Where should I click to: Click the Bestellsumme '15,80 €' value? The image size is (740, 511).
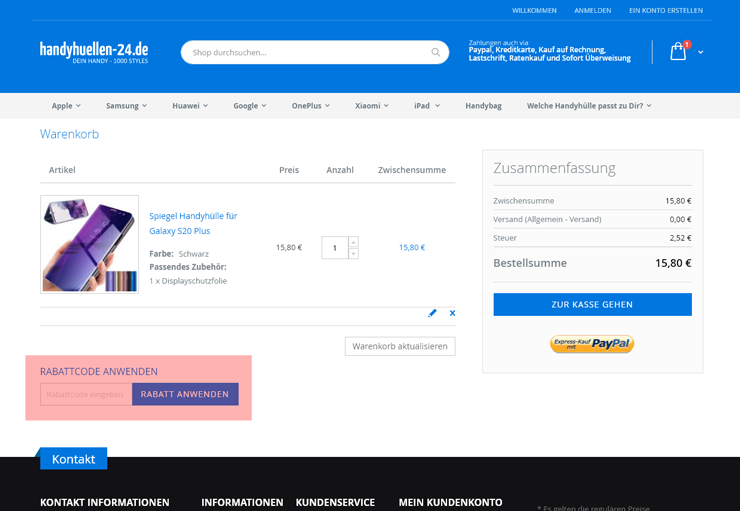673,263
